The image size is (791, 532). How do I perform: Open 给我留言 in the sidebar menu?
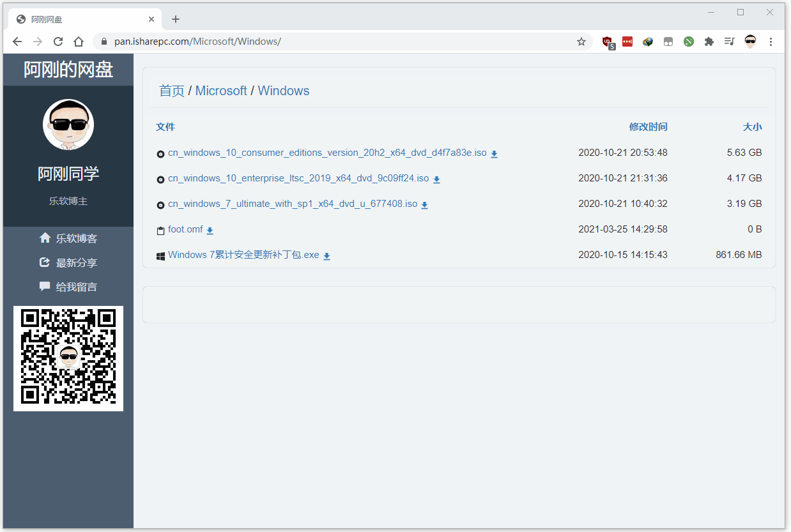(x=68, y=287)
